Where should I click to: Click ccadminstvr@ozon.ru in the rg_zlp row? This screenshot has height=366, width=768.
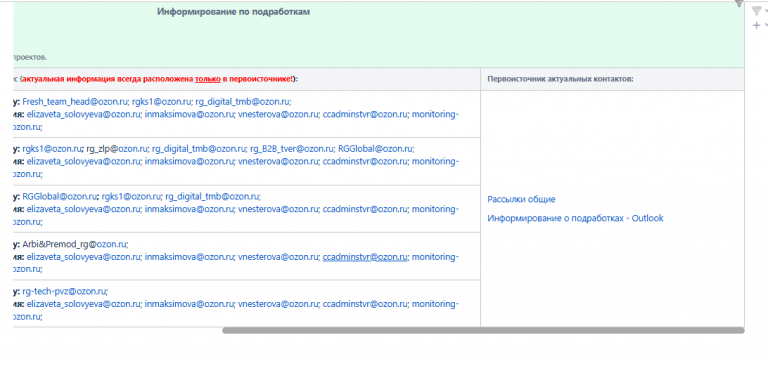click(365, 161)
